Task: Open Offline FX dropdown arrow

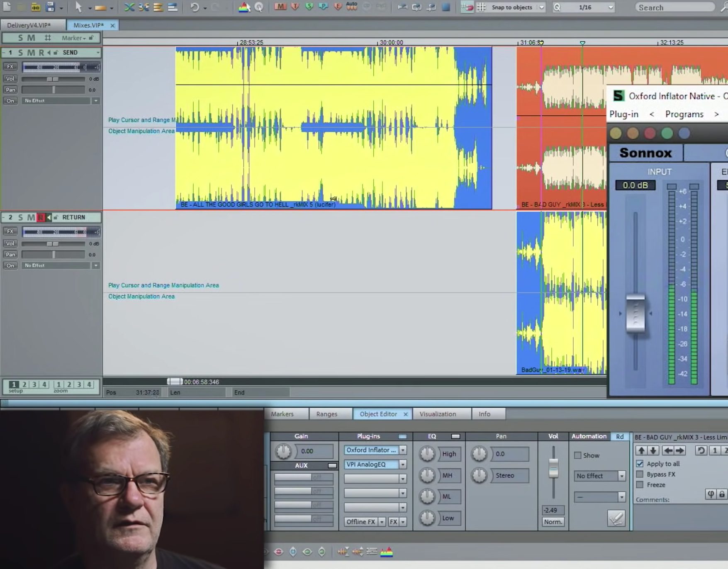Action: (x=382, y=522)
